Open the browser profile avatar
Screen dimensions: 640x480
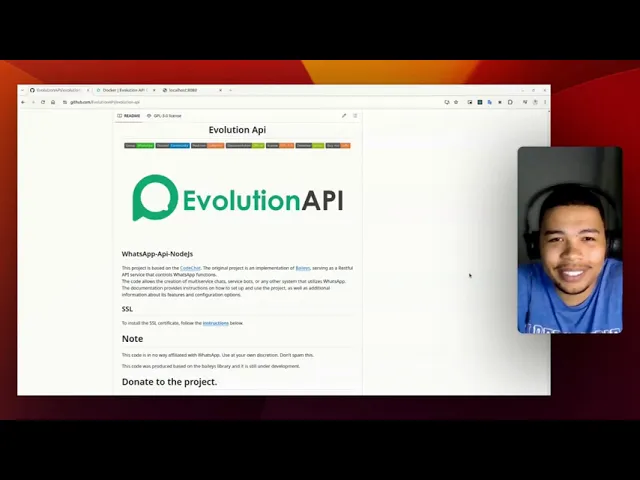[535, 102]
